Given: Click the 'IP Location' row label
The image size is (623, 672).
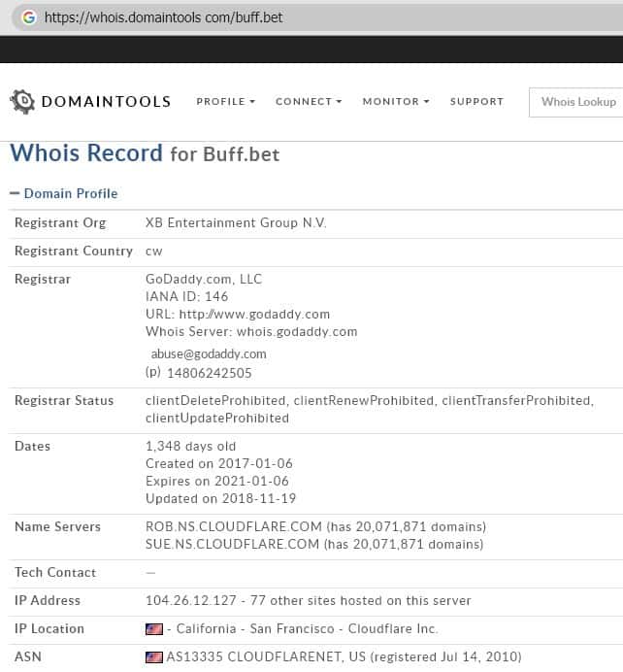Looking at the screenshot, I should click(49, 629).
